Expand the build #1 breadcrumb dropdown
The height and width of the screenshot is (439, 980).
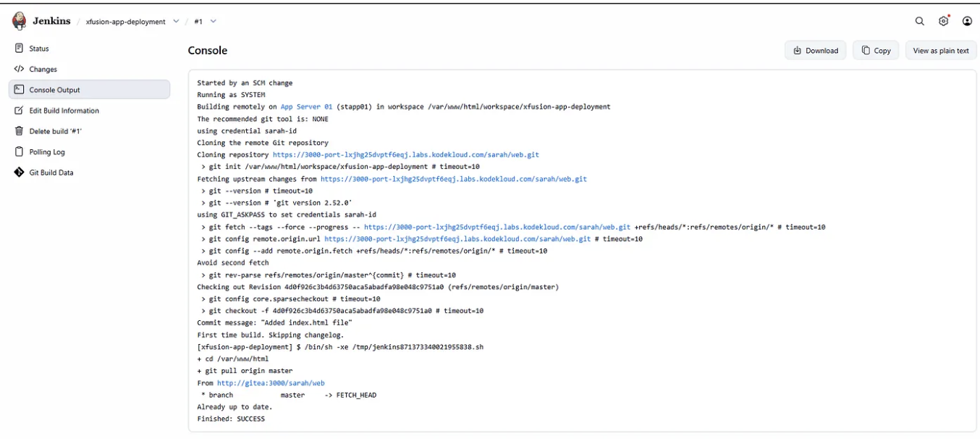click(x=214, y=22)
